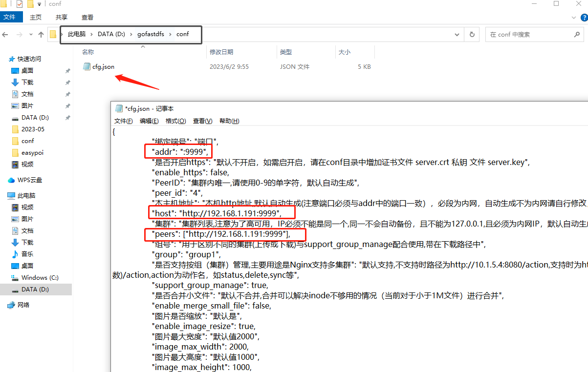Click the properties checkmark quick-access icon
This screenshot has height=372, width=588.
coord(20,4)
